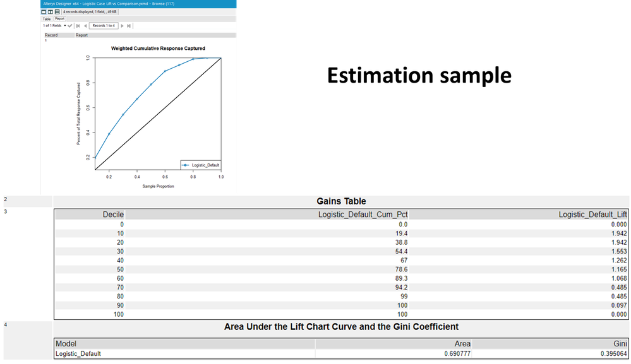631x364 pixels.
Task: Click the 'Gains Table' heading
Action: (341, 201)
